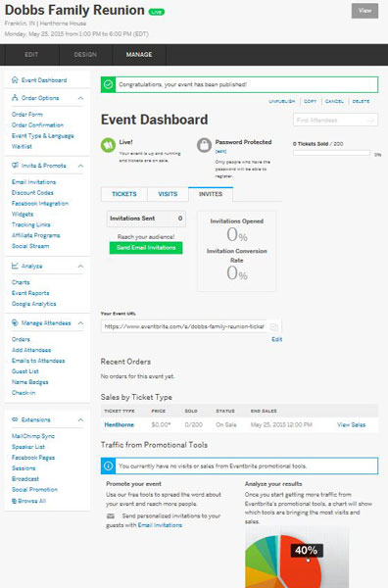Open Order Form in sidebar

point(27,115)
